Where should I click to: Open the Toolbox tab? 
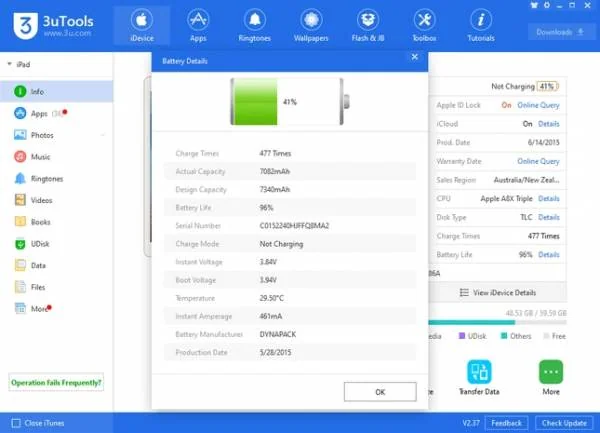[424, 25]
